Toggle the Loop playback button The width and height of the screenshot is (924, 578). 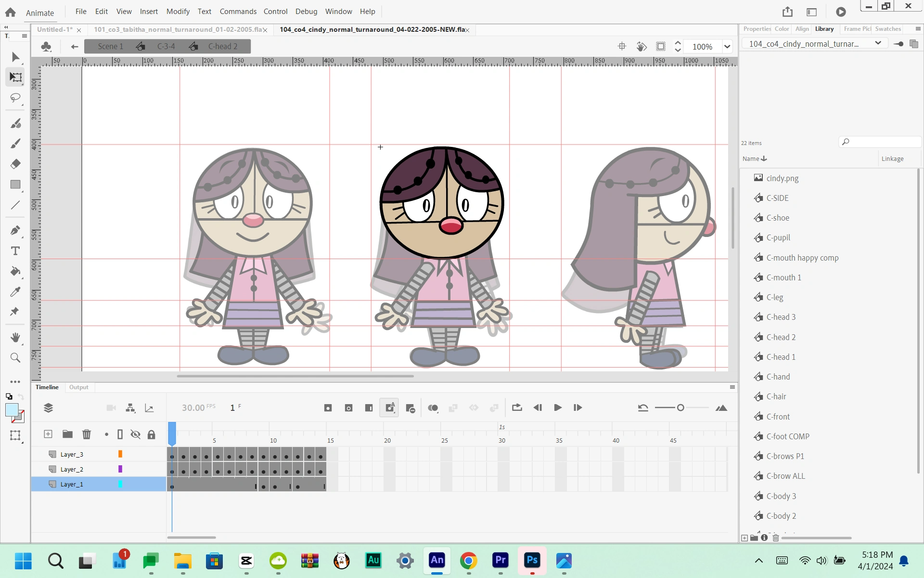(517, 407)
